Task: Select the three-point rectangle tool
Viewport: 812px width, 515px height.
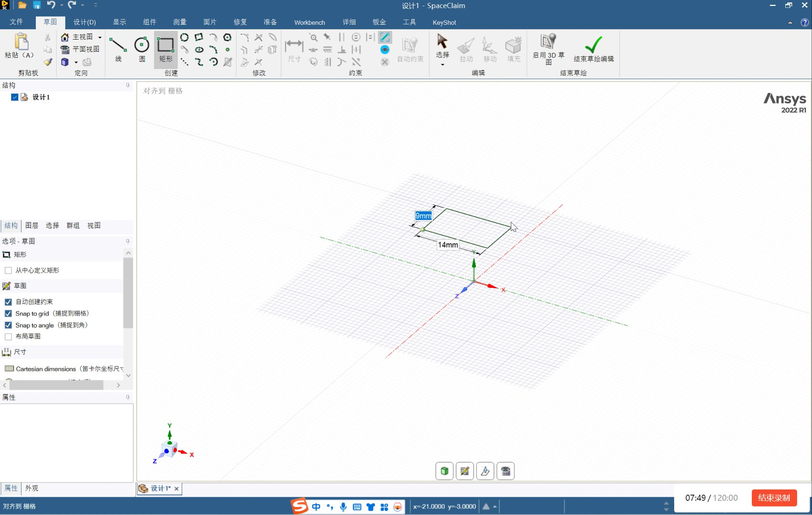Action: (199, 37)
